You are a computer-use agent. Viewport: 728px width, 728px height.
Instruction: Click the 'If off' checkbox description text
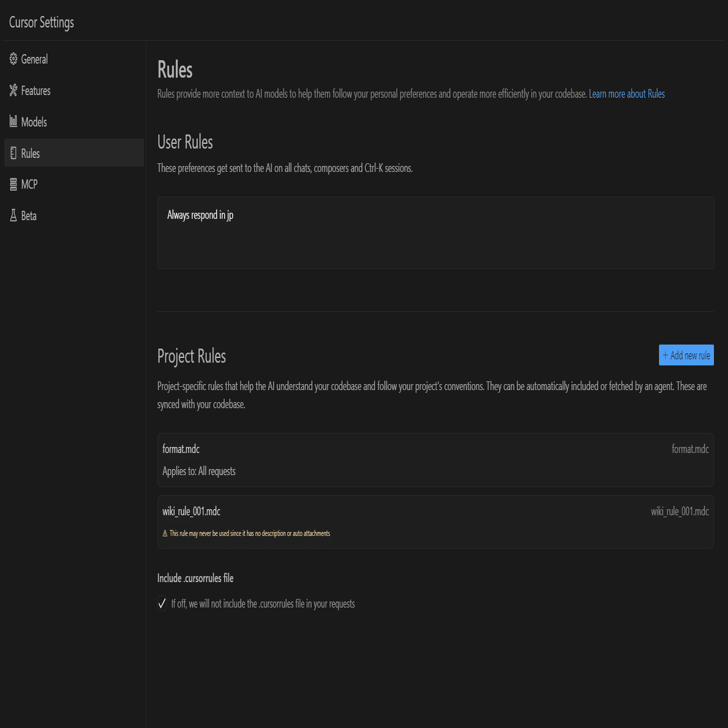point(263,604)
